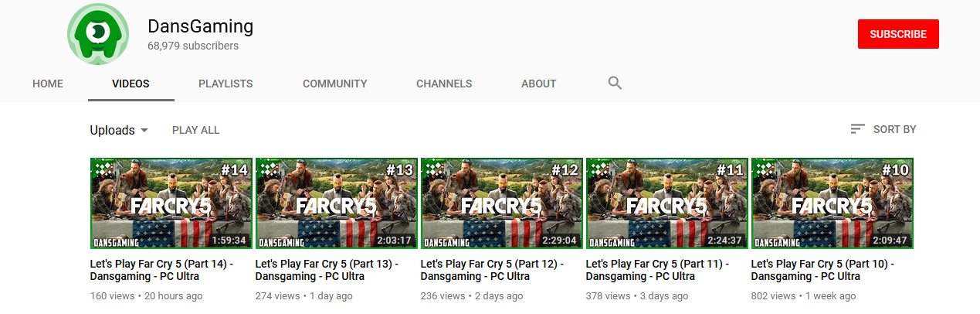The image size is (980, 314).
Task: Click Let's Play Far Cry 5 (Part 14) title
Action: 166,270
